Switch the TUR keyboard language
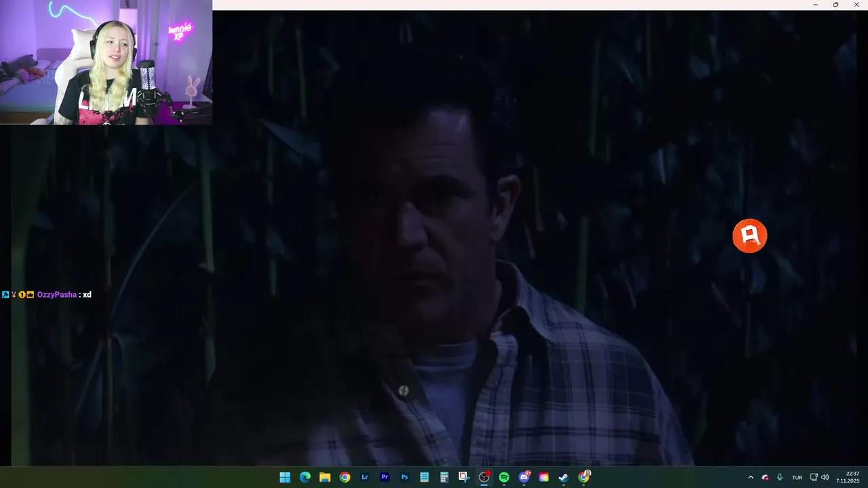The image size is (868, 488). point(797,477)
